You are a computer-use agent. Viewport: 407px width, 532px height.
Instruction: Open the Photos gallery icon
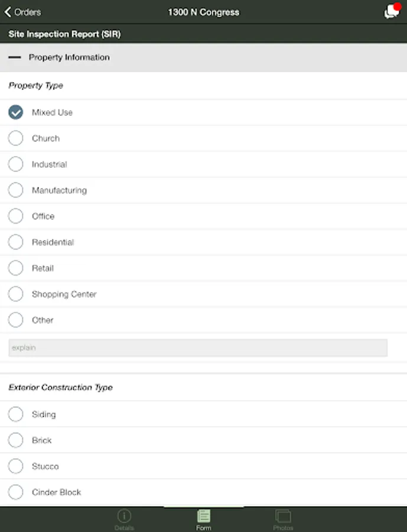(x=283, y=516)
